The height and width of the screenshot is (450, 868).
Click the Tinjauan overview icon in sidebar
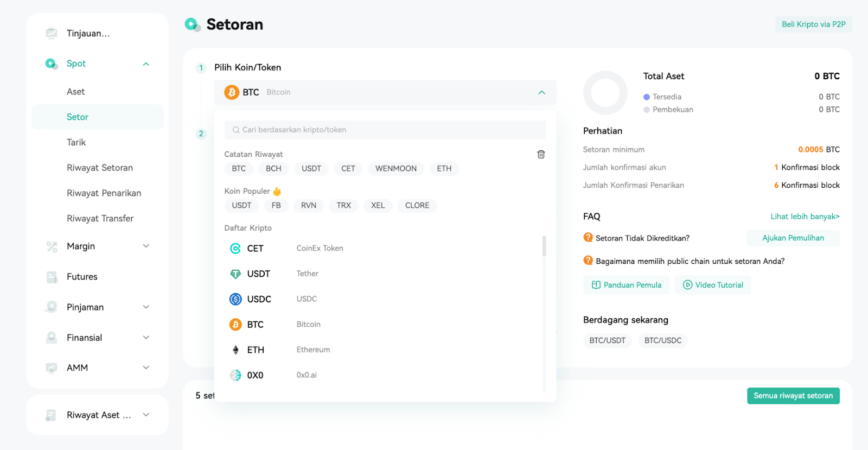point(52,33)
